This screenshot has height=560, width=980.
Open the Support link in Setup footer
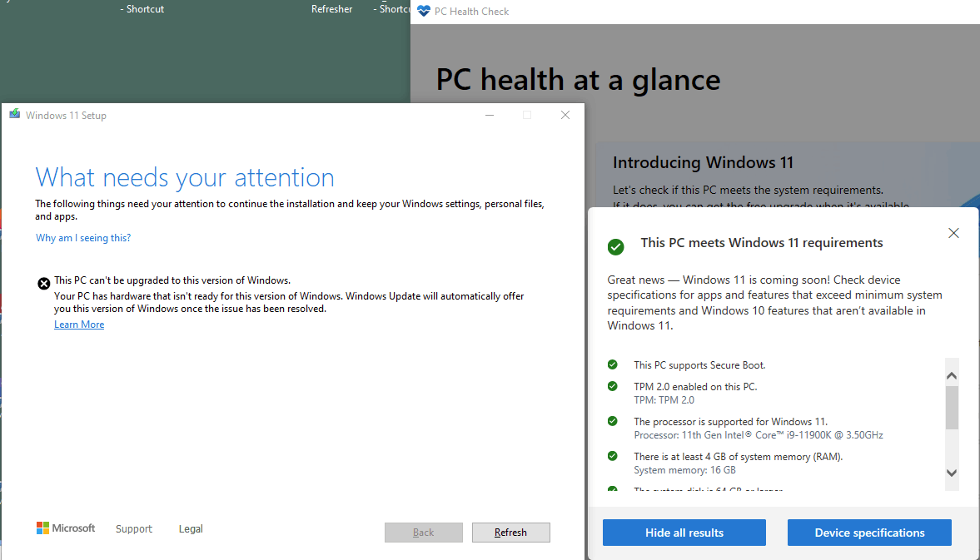pyautogui.click(x=134, y=528)
